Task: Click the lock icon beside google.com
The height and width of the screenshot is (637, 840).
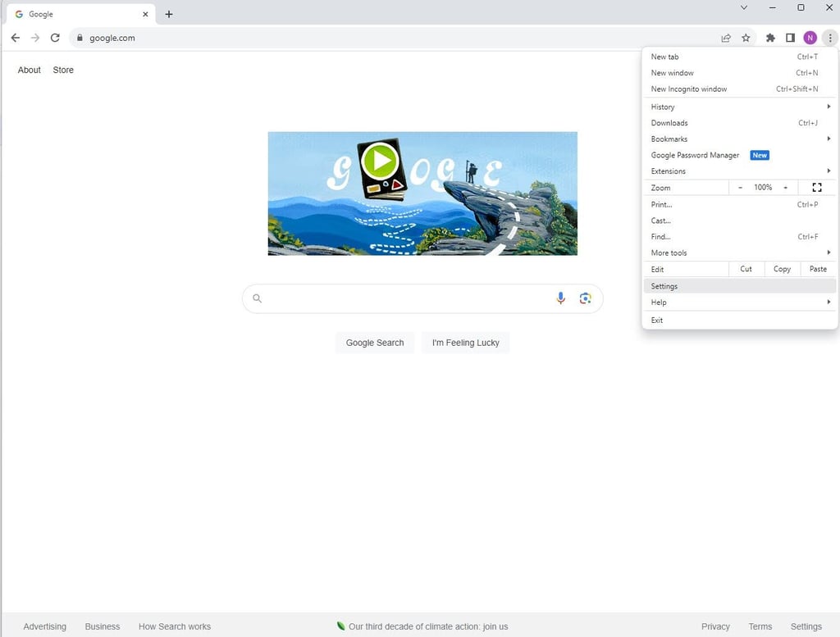Action: point(80,38)
